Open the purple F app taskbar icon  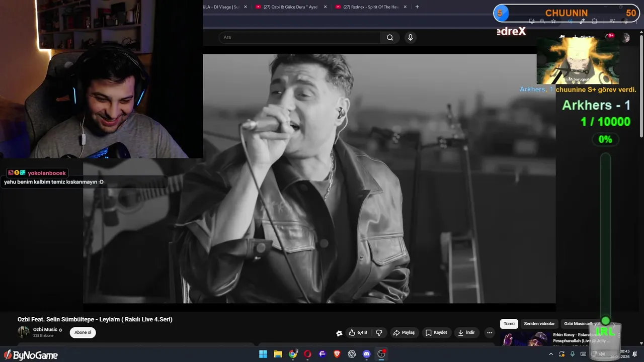click(x=323, y=354)
